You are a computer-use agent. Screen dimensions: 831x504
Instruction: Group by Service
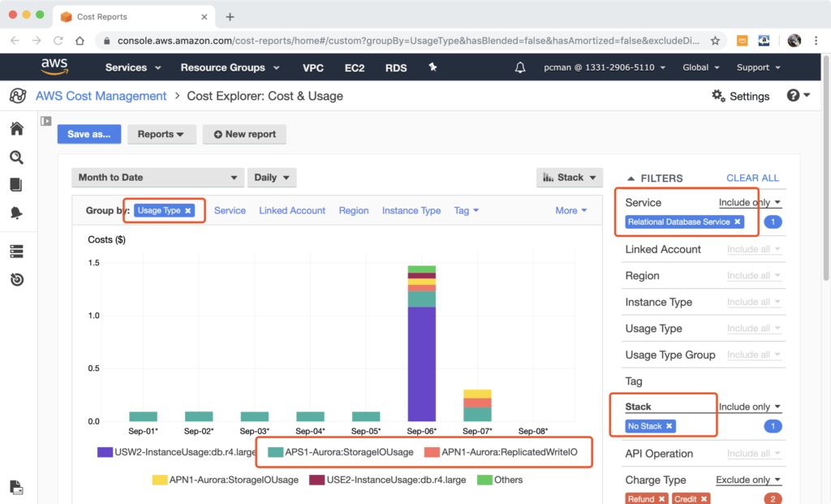click(230, 210)
